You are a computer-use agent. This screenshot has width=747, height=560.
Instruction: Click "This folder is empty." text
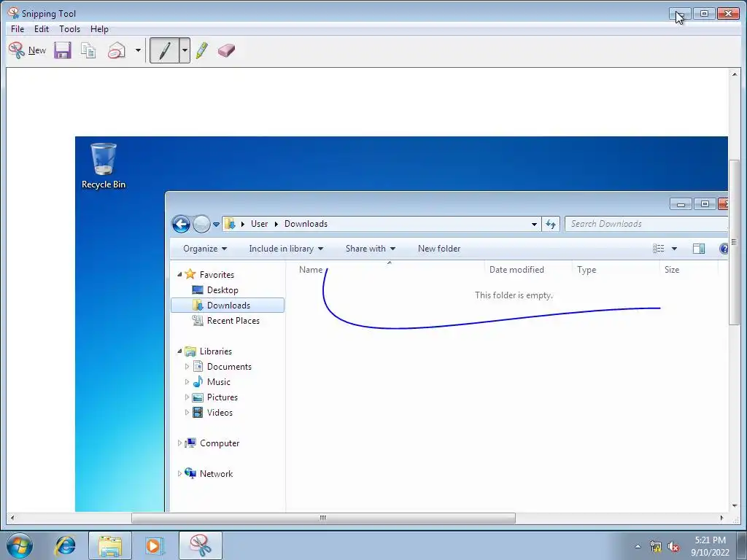pos(514,295)
